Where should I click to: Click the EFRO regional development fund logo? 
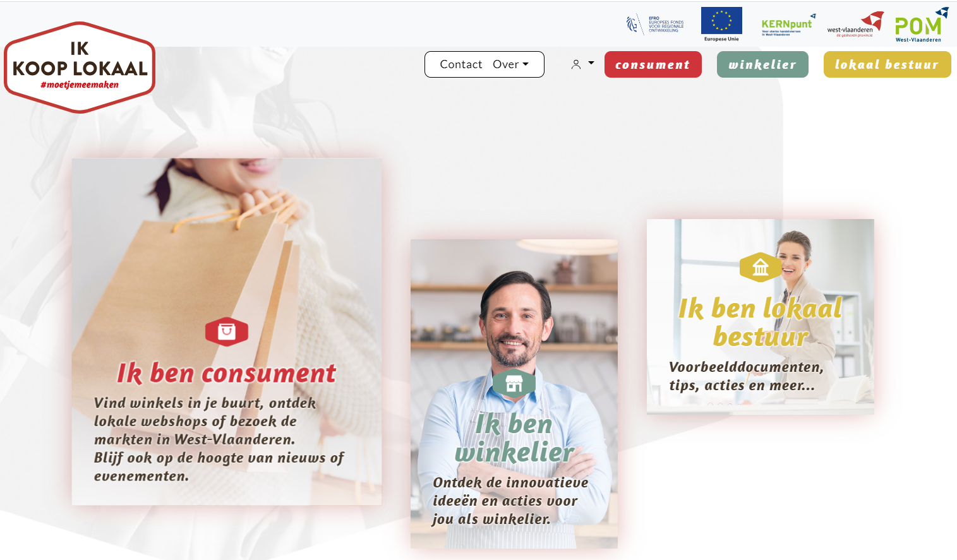click(656, 25)
